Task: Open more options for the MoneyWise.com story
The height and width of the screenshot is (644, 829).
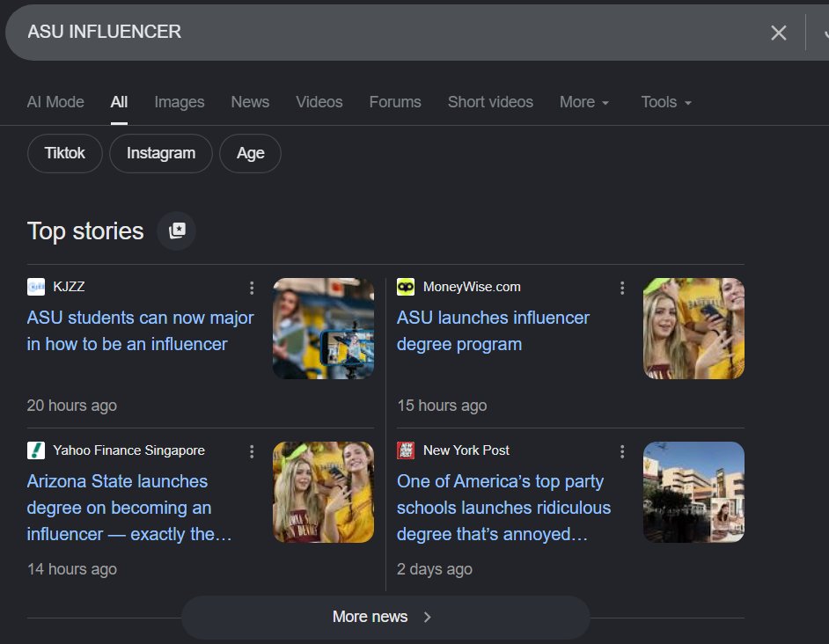Action: 622,288
